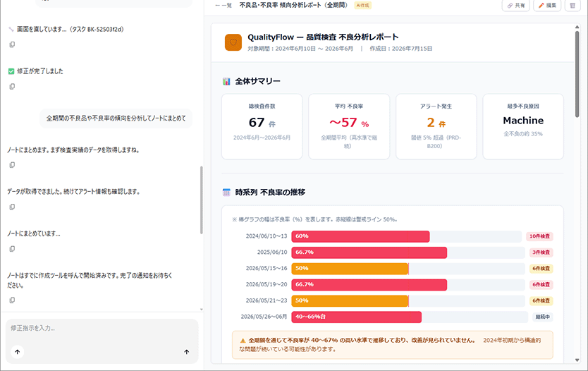Click the 60% bar for 2024/06/10~13
This screenshot has height=371, width=588.
coord(360,236)
